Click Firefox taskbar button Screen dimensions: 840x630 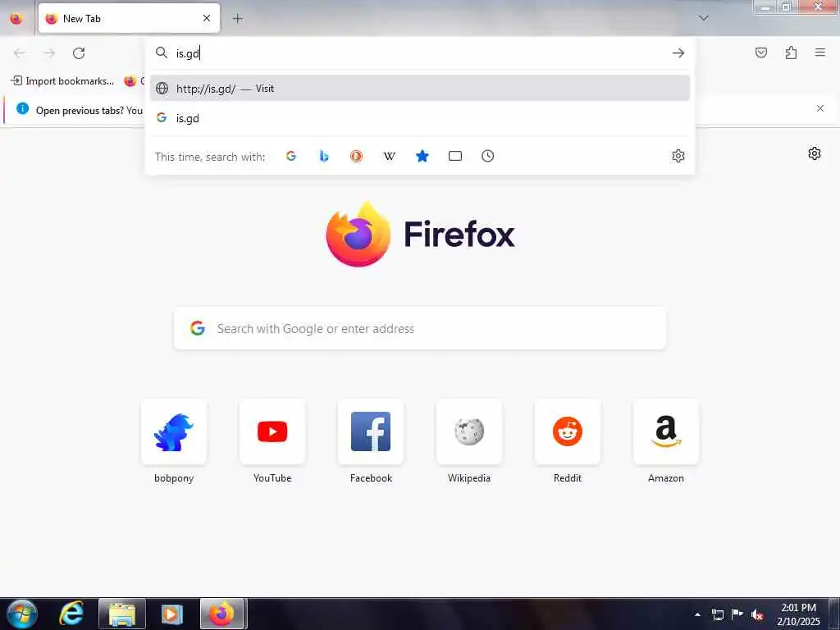point(222,614)
